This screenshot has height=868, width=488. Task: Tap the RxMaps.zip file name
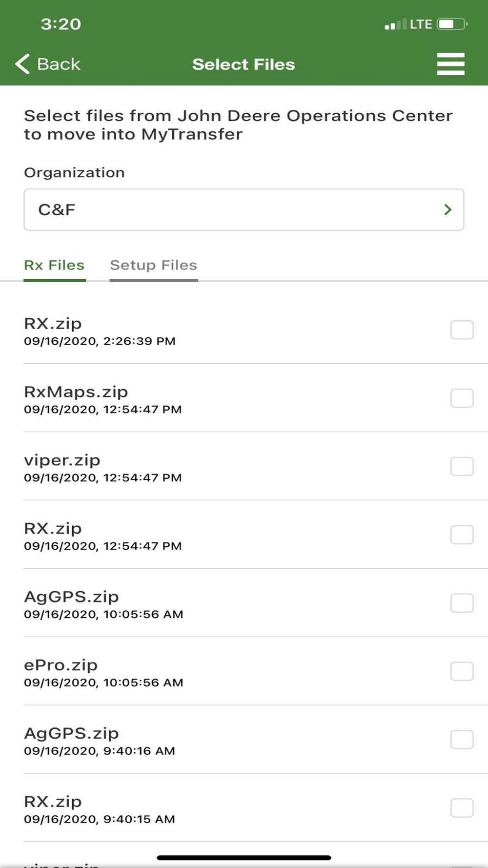76,392
